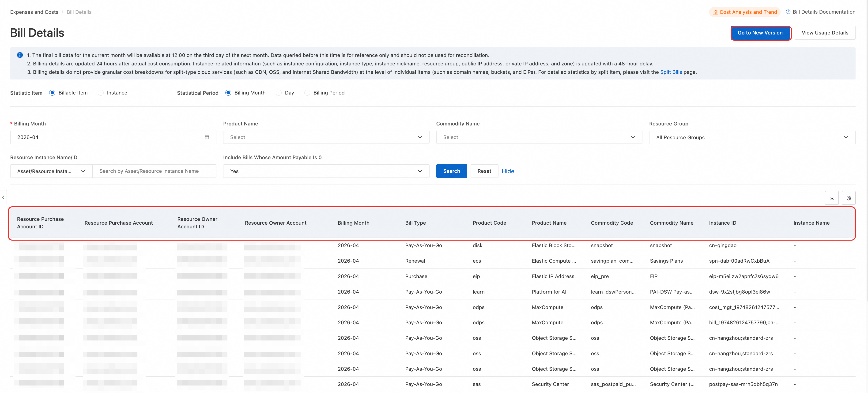Viewport: 868px width, 393px height.
Task: Open Split Bills page link
Action: pyautogui.click(x=671, y=72)
